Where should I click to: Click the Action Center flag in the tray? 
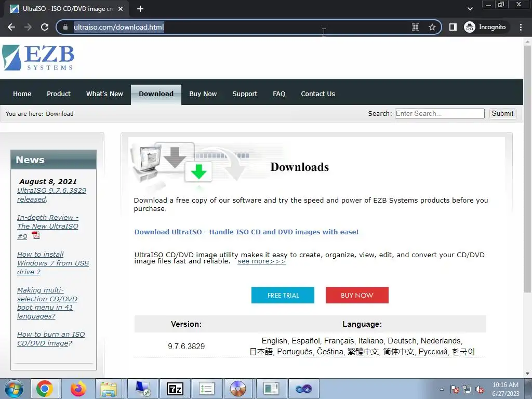pos(455,389)
